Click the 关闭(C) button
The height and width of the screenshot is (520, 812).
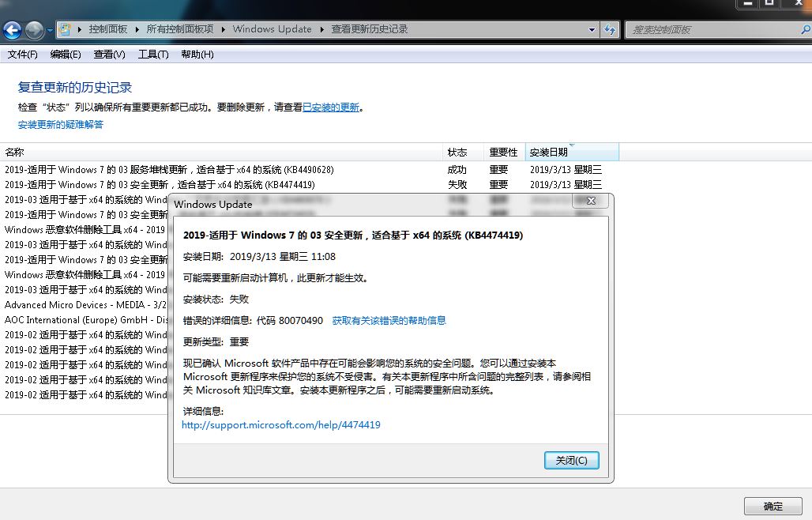[x=572, y=461]
